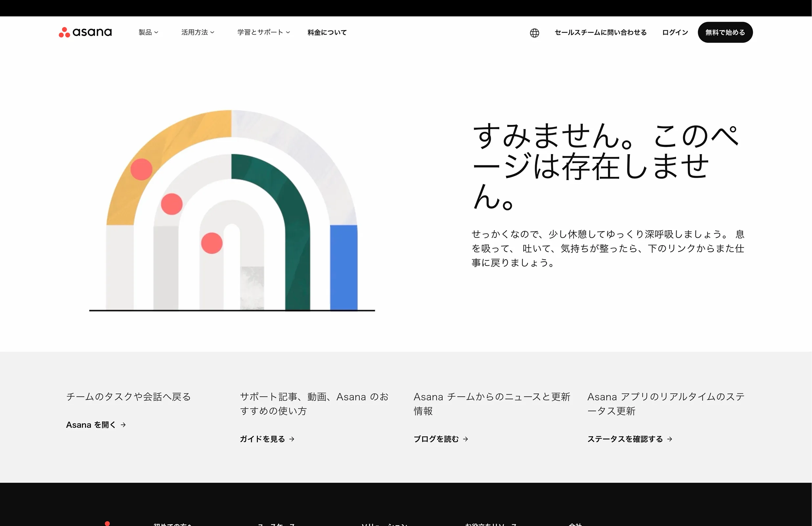Click the 無料で始める button
Viewport: 812px width, 526px height.
725,32
